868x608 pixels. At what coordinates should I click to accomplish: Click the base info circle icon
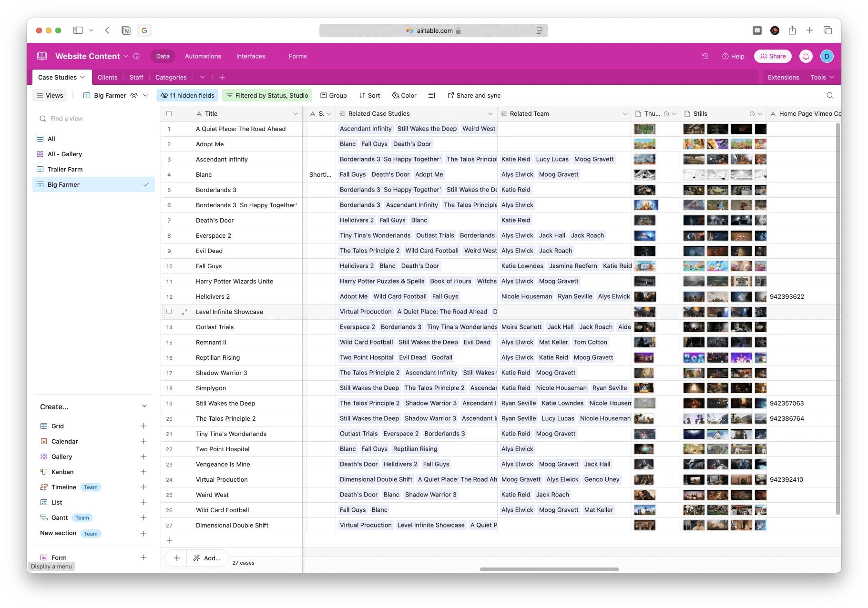coord(136,56)
